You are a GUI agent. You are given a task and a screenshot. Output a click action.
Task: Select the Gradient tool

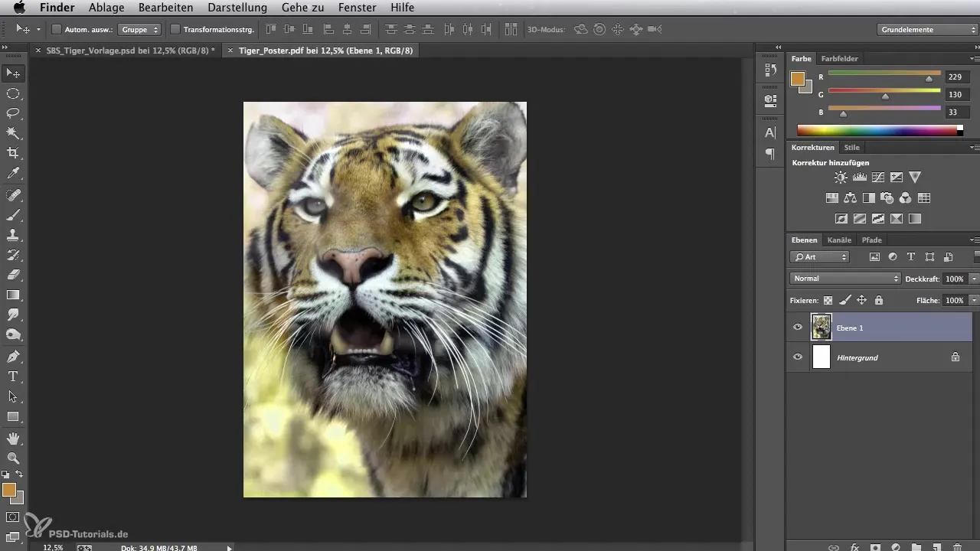tap(13, 295)
